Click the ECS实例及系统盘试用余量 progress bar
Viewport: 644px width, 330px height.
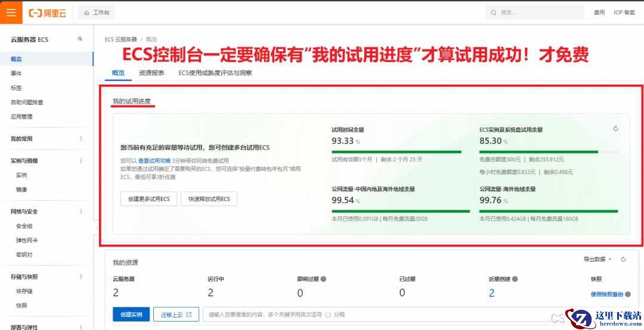(x=549, y=152)
